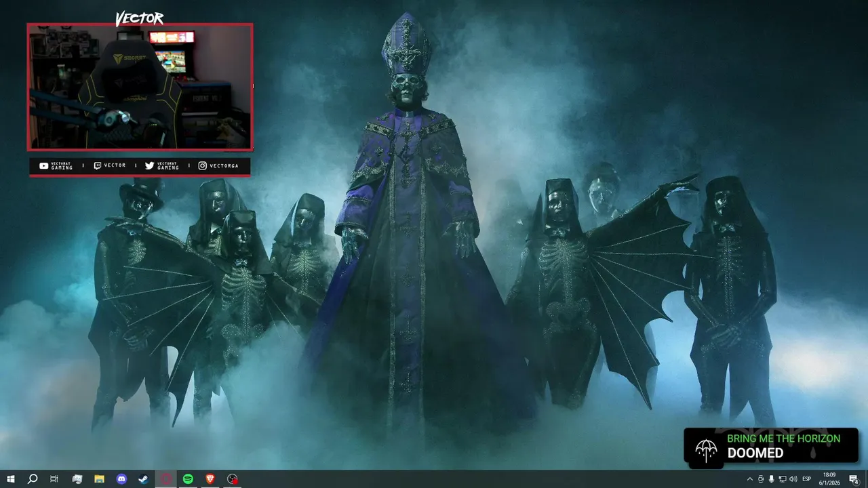Screen dimensions: 868x488
Task: Click Twitter bird icon in social bar
Action: pyautogui.click(x=149, y=165)
